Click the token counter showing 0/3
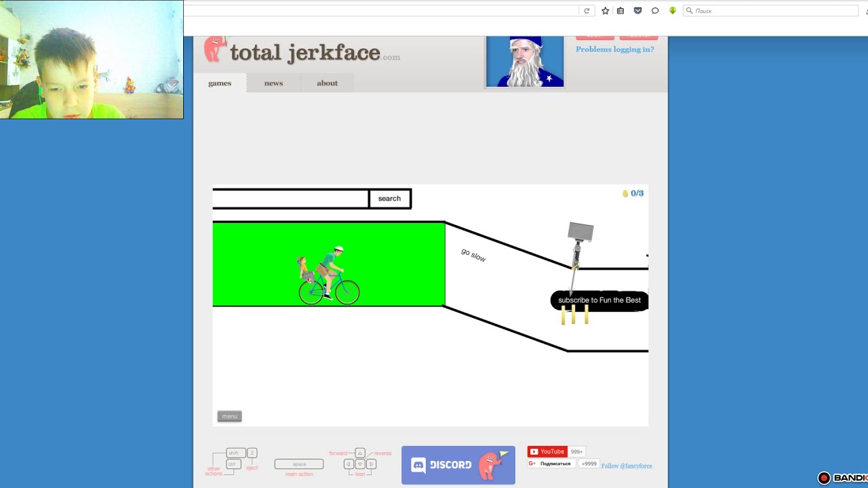868x488 pixels. 633,193
